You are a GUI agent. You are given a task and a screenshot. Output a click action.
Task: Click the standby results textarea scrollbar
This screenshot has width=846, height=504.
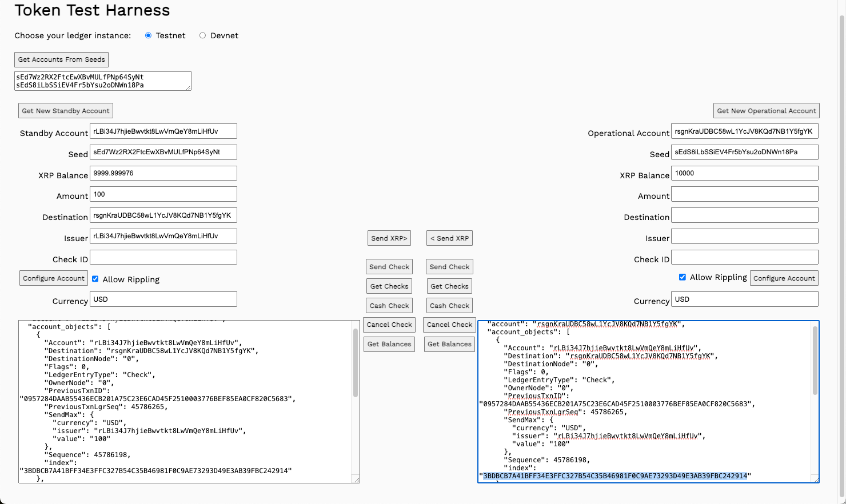[x=356, y=371]
